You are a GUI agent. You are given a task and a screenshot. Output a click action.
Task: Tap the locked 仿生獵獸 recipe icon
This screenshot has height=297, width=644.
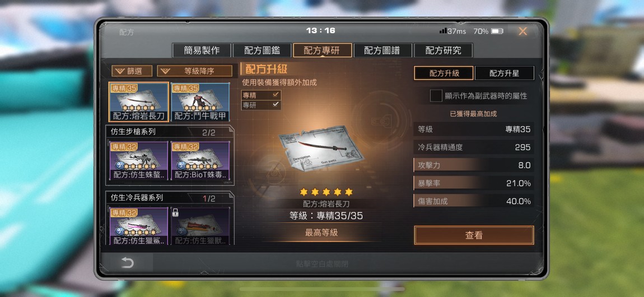click(x=200, y=226)
